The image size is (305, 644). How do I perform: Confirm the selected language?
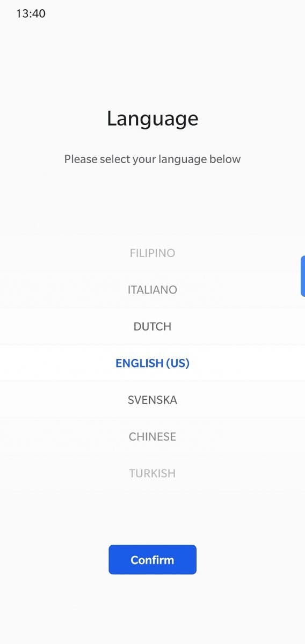152,560
